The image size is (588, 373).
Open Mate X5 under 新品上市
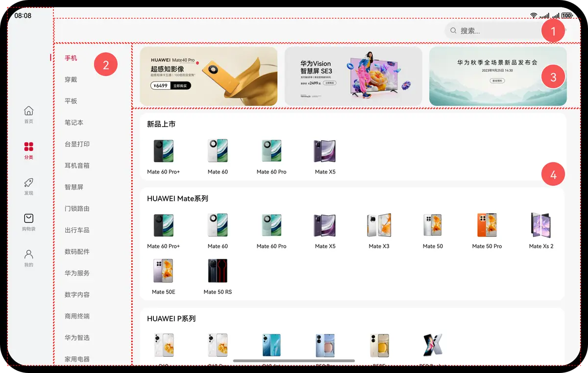325,157
